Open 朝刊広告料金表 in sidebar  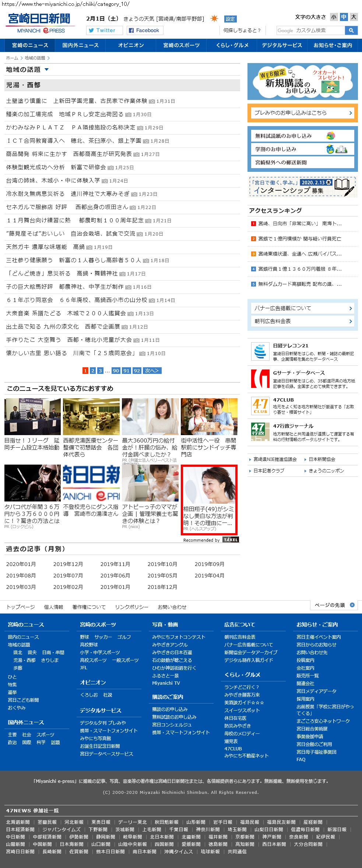click(x=303, y=321)
